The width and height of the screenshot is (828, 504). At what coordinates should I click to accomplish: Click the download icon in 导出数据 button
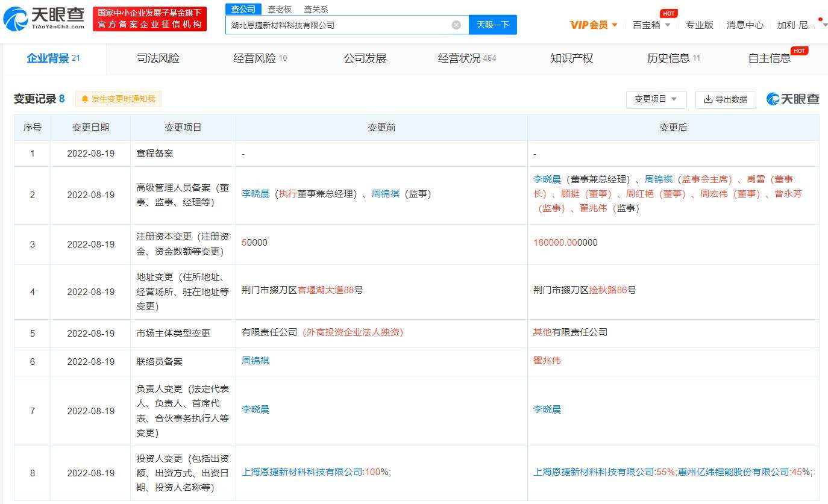708,99
